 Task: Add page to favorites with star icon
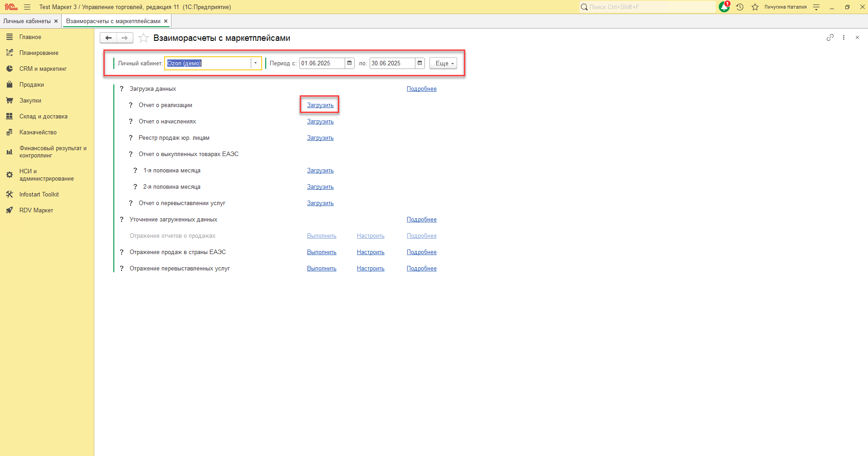tap(143, 38)
